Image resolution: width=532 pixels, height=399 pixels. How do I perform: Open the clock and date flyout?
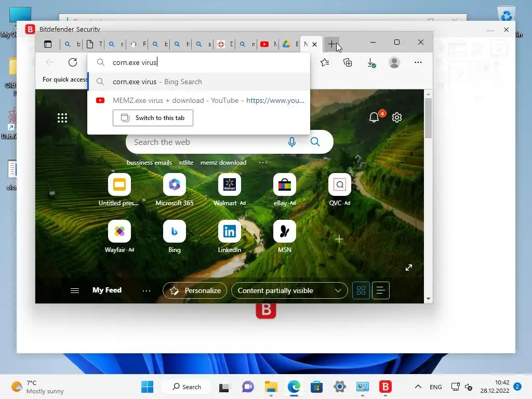point(495,387)
